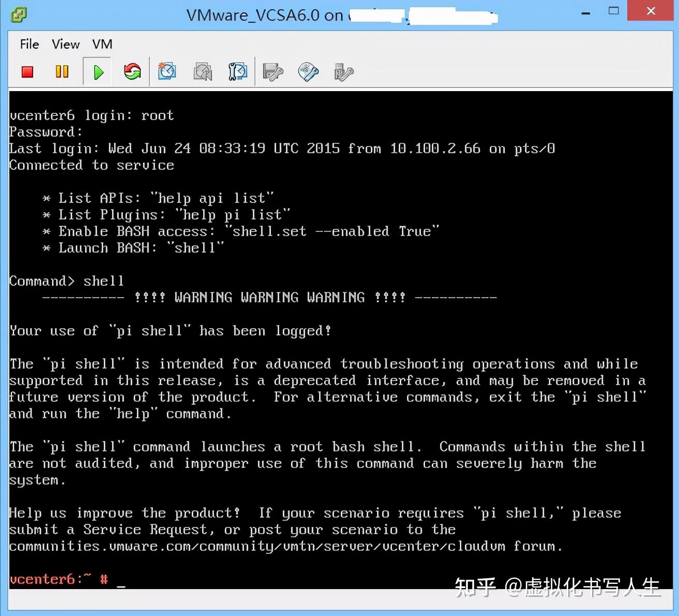
Task: Take a snapshot of the VM
Action: point(167,71)
